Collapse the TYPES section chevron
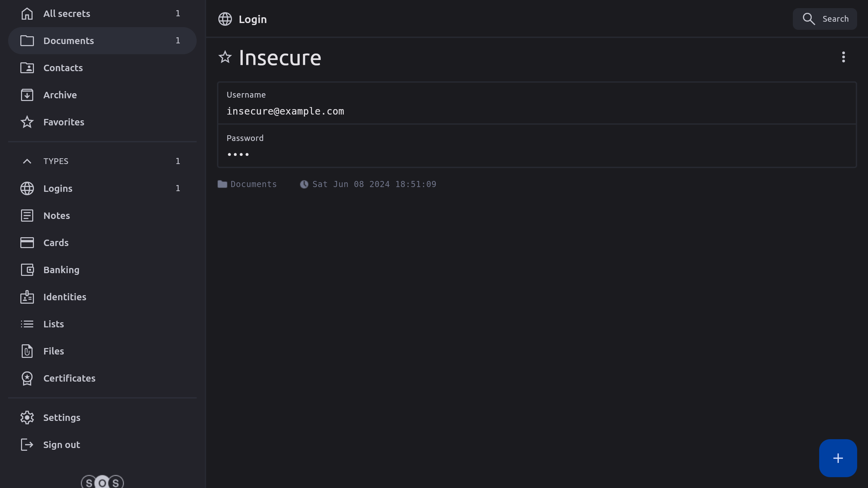This screenshot has width=868, height=488. tap(27, 161)
